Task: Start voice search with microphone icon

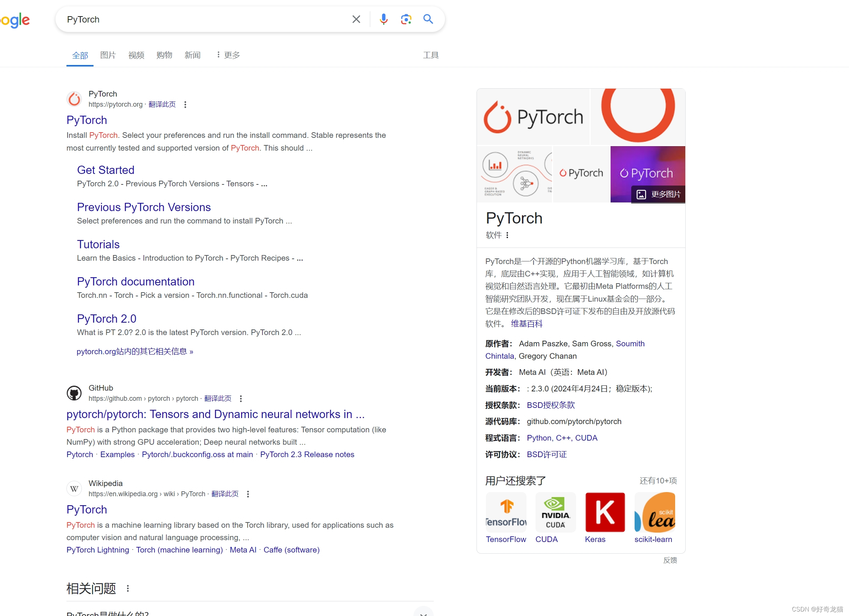Action: click(383, 19)
